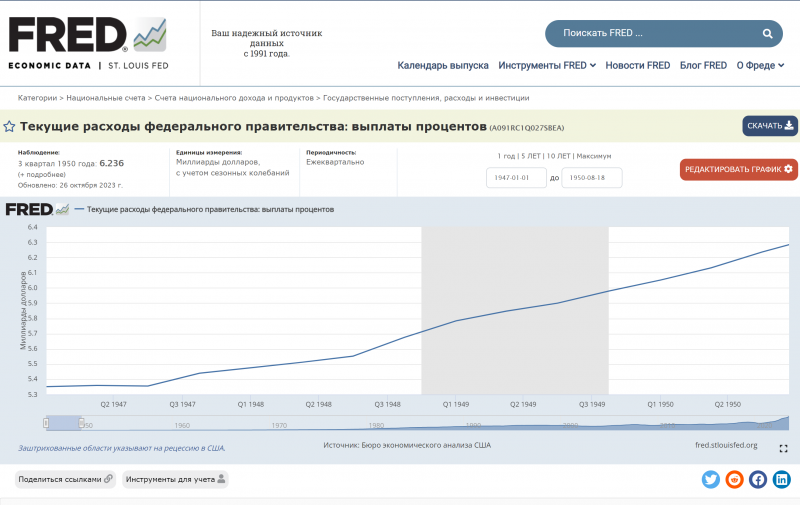Open the СКАЧАТЬ download dropdown

pos(769,126)
